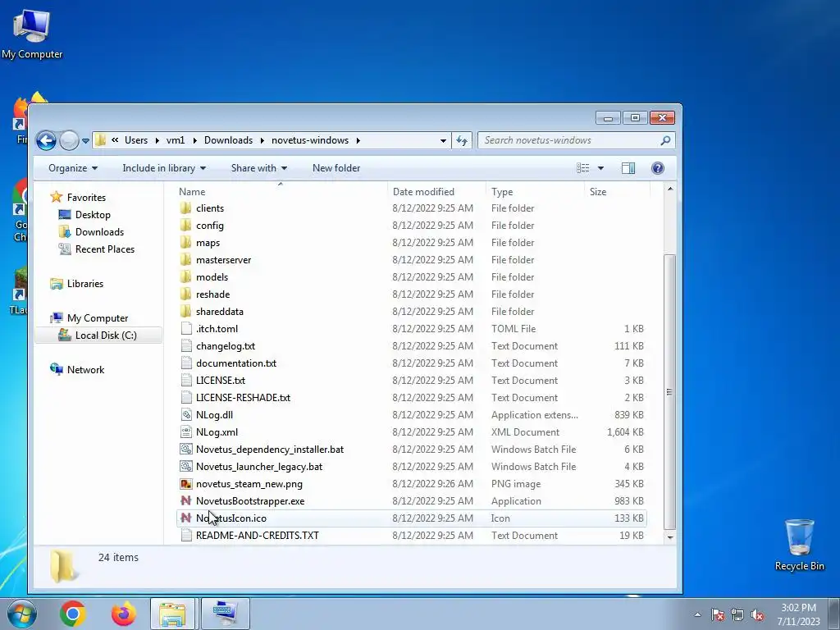The image size is (840, 630).
Task: Select Novetus_dependency_installer.bat batch file icon
Action: pyautogui.click(x=186, y=450)
